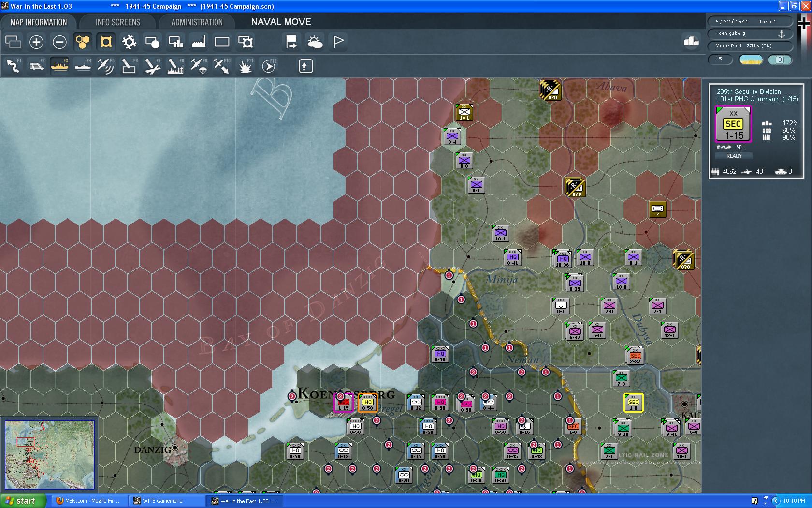Click the pennant flag toolbar icon
This screenshot has height=508, width=812.
338,42
